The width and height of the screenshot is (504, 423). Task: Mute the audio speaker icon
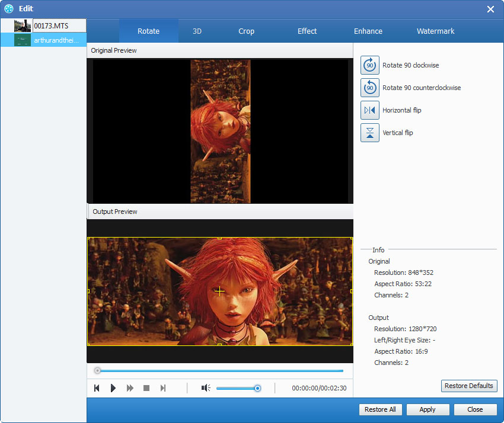(206, 388)
